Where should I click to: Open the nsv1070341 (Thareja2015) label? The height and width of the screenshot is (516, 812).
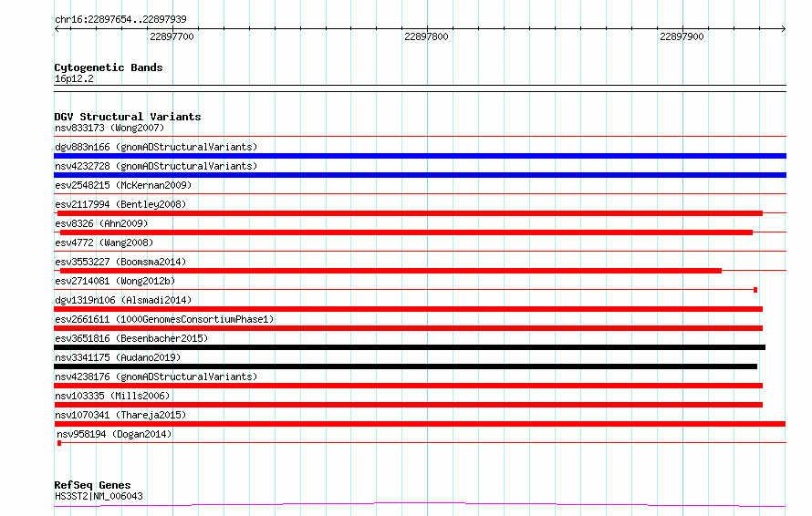120,415
